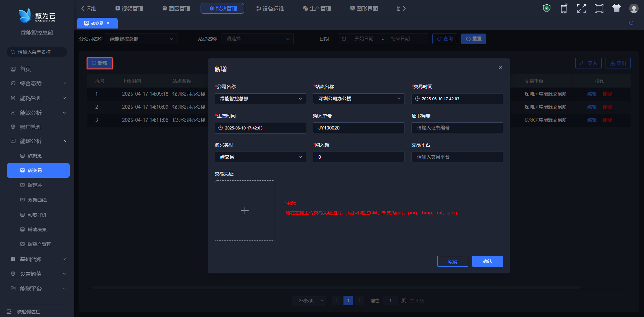Image resolution: width=644 pixels, height=317 pixels.
Task: Switch to the 视频管理 top tab
Action: click(129, 8)
